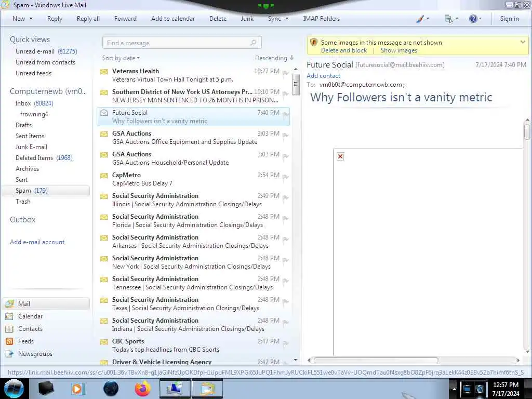Click the search magnifier icon

click(253, 43)
